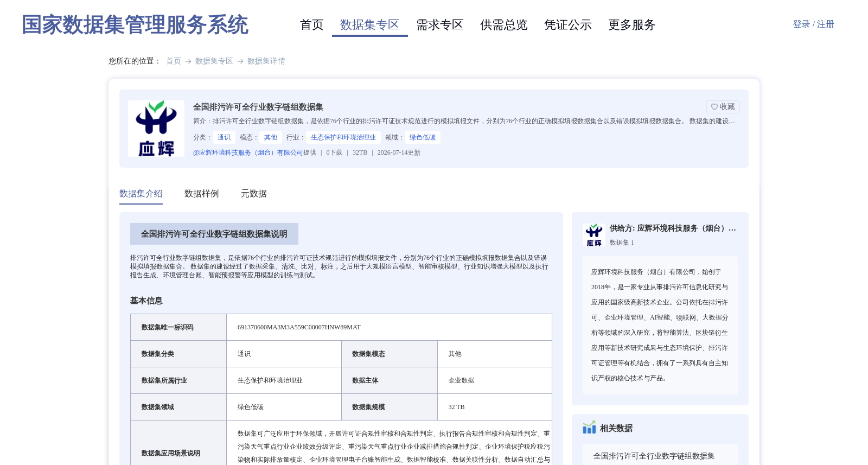Switch to the 元数据 tab
Screen dimensions: 868x465
click(254, 194)
